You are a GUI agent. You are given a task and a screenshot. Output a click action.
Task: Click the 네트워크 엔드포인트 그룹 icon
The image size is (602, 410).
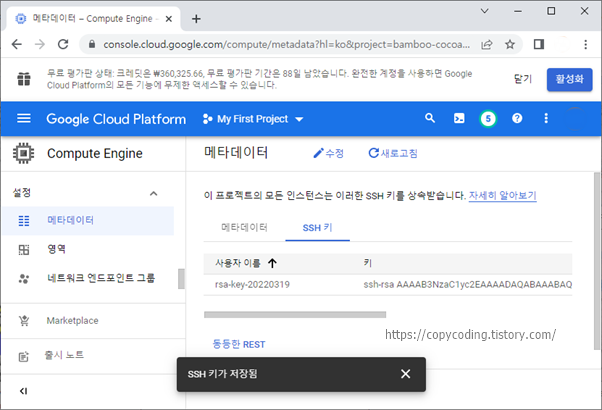pyautogui.click(x=24, y=279)
